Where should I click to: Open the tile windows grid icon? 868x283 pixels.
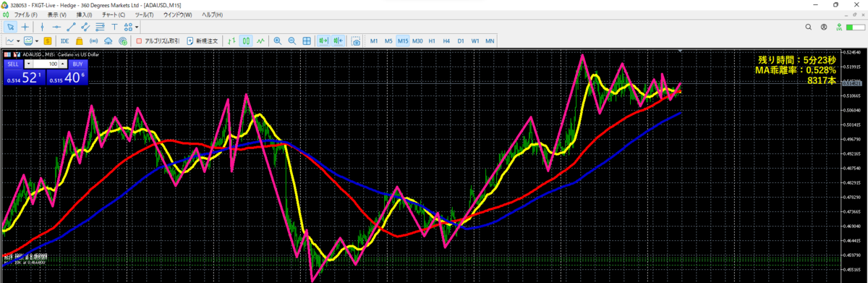click(x=307, y=41)
